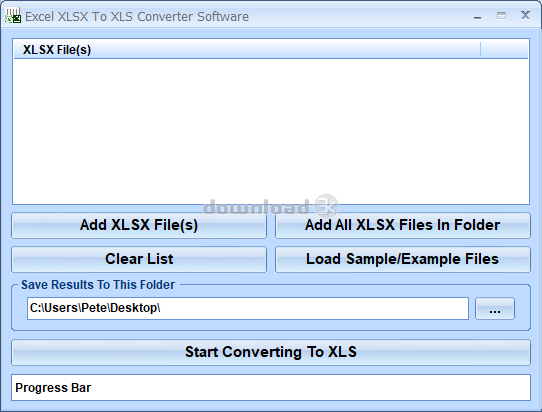
Task: Click the disabled maximize window icon
Action: (501, 16)
